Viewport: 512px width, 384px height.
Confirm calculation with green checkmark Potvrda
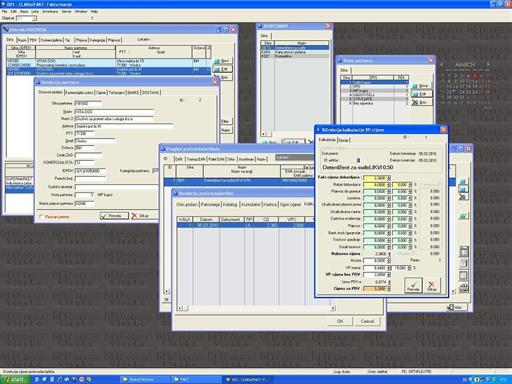coord(413,285)
